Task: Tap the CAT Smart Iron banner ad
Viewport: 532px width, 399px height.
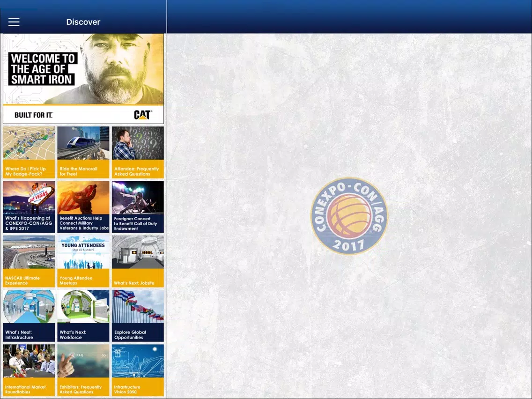Action: coord(83,79)
